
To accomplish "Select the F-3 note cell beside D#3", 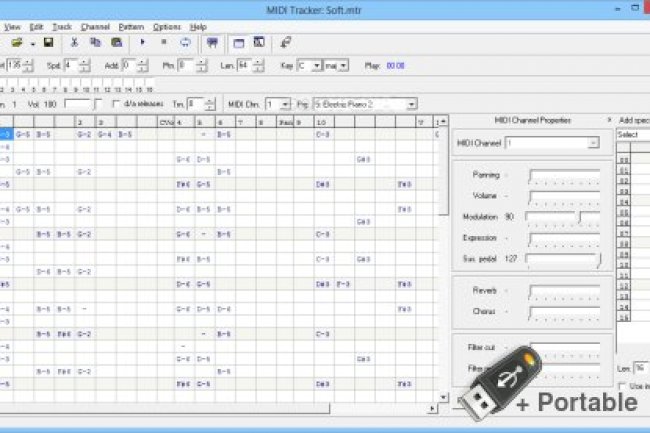I will [343, 284].
